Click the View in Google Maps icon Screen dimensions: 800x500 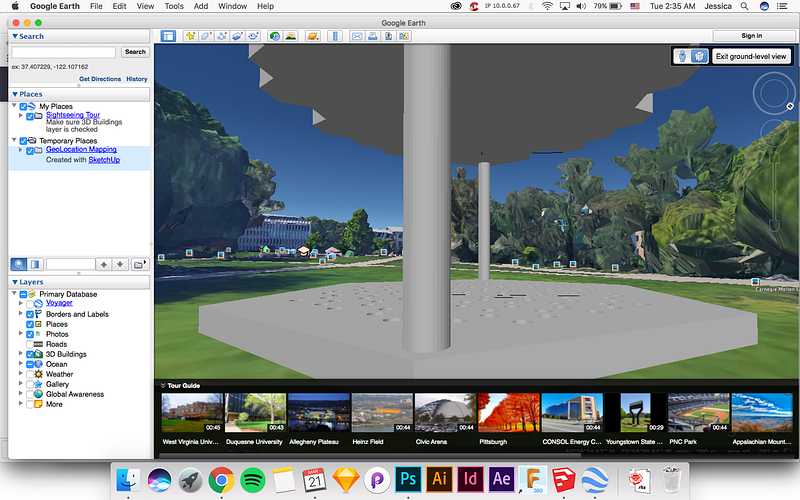pos(404,36)
